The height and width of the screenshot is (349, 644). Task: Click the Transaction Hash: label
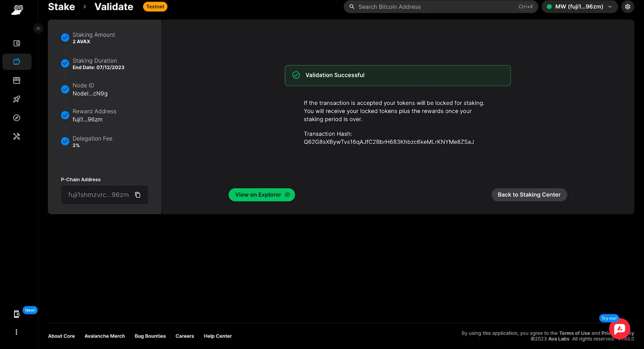pyautogui.click(x=328, y=134)
